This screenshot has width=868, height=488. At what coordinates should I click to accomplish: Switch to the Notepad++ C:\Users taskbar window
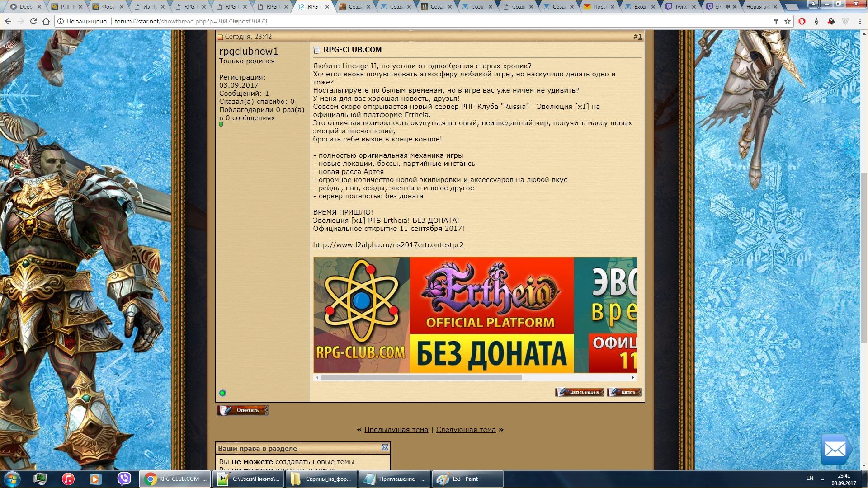coord(248,479)
